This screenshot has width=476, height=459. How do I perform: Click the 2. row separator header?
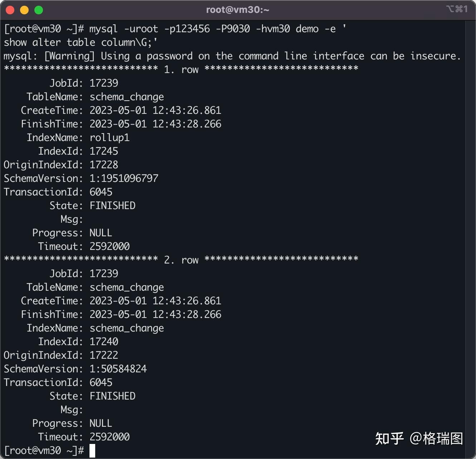181,260
